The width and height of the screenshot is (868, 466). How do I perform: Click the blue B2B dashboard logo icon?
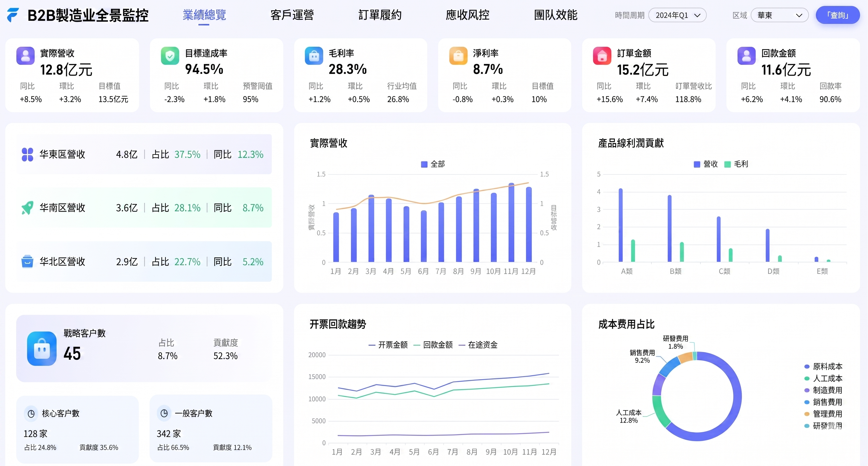tap(13, 15)
